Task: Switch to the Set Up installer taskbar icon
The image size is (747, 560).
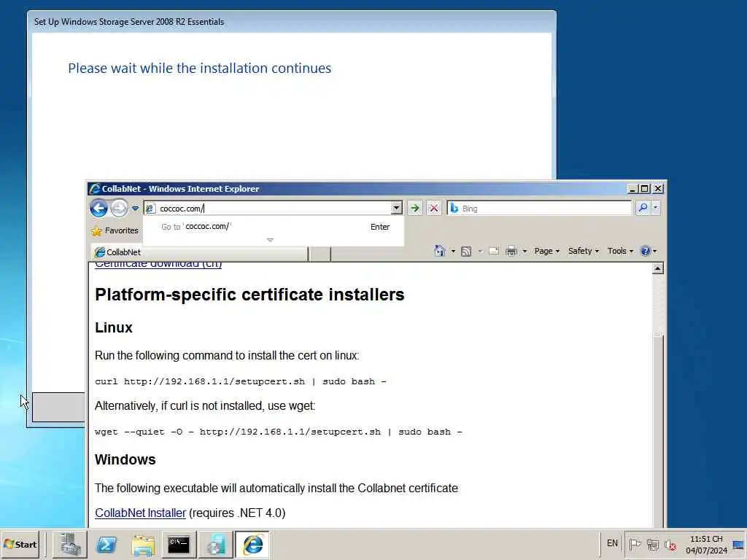Action: click(x=215, y=544)
